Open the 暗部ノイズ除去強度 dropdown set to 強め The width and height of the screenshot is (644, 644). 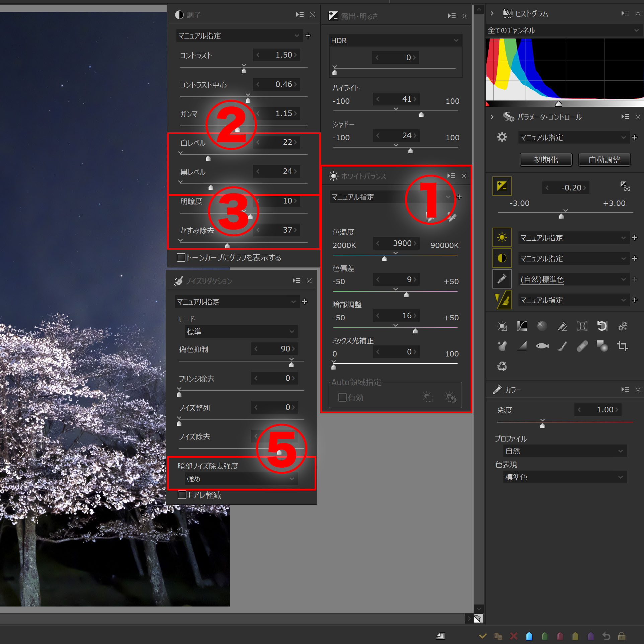point(240,479)
